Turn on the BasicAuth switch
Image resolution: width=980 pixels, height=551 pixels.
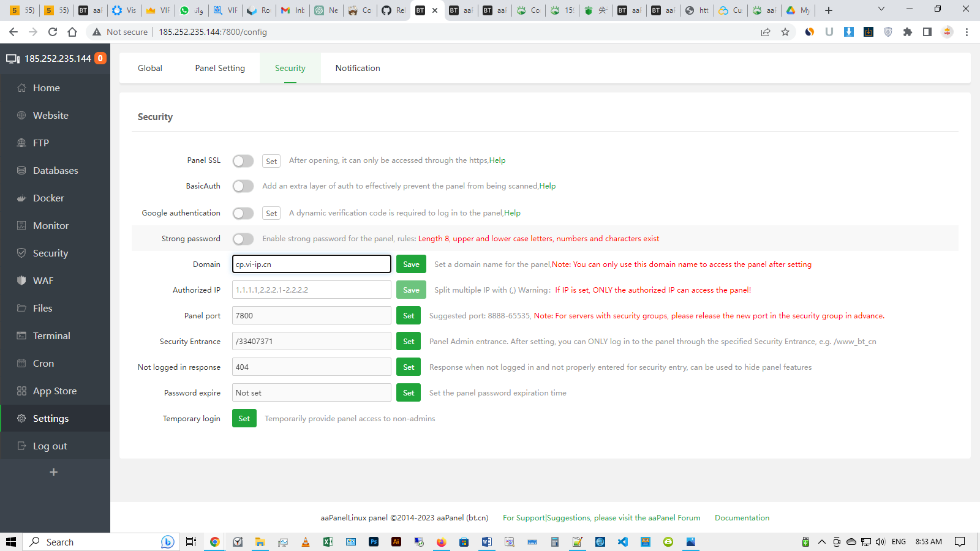coord(243,186)
